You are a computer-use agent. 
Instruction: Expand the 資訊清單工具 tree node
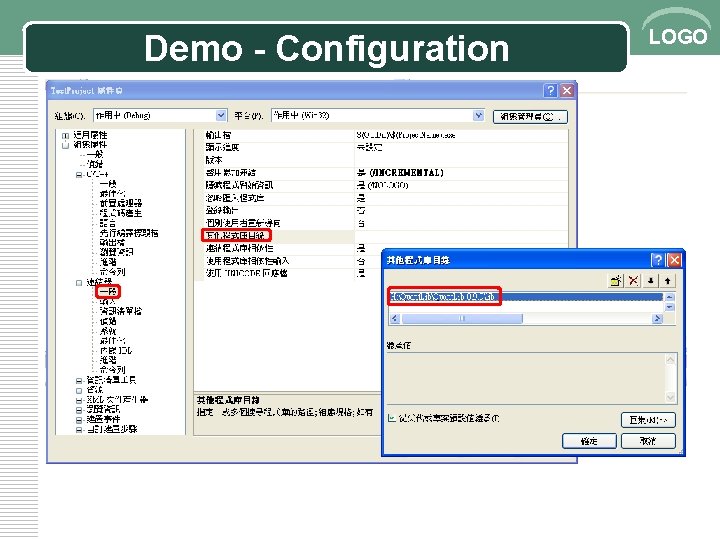(79, 381)
